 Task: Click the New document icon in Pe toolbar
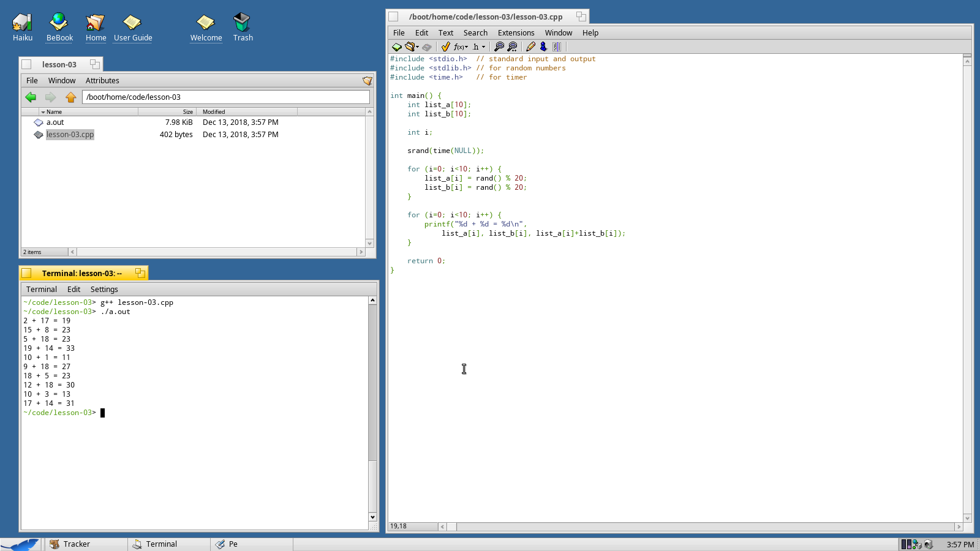pos(397,47)
